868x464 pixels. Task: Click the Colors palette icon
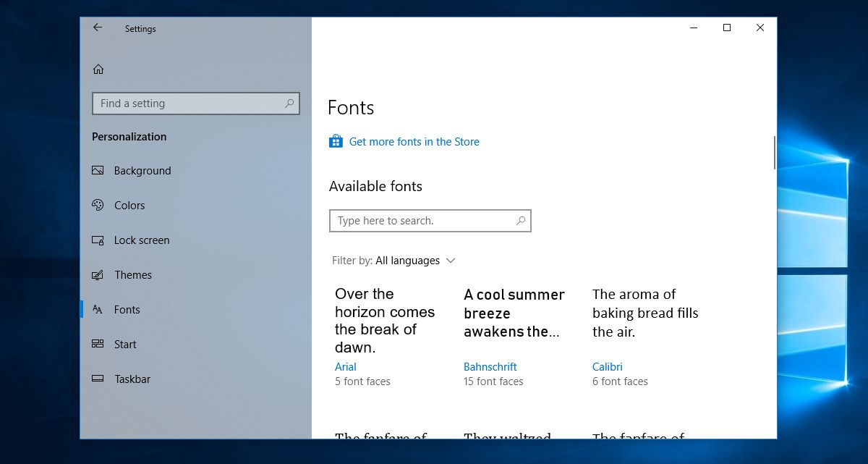pyautogui.click(x=98, y=206)
